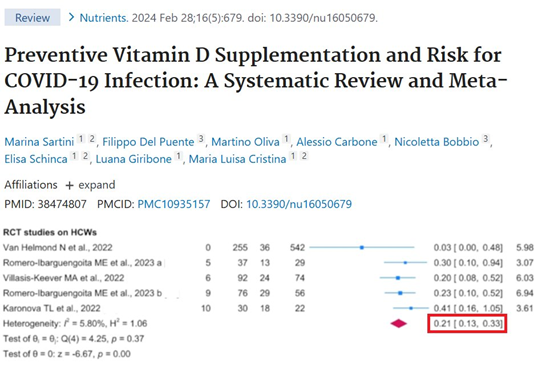550x368 pixels.
Task: Click the weight value 5.98
Action: (x=525, y=248)
